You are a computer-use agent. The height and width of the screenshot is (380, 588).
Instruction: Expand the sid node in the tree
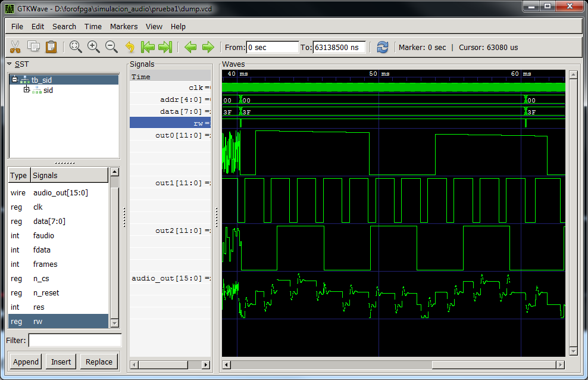tap(26, 90)
